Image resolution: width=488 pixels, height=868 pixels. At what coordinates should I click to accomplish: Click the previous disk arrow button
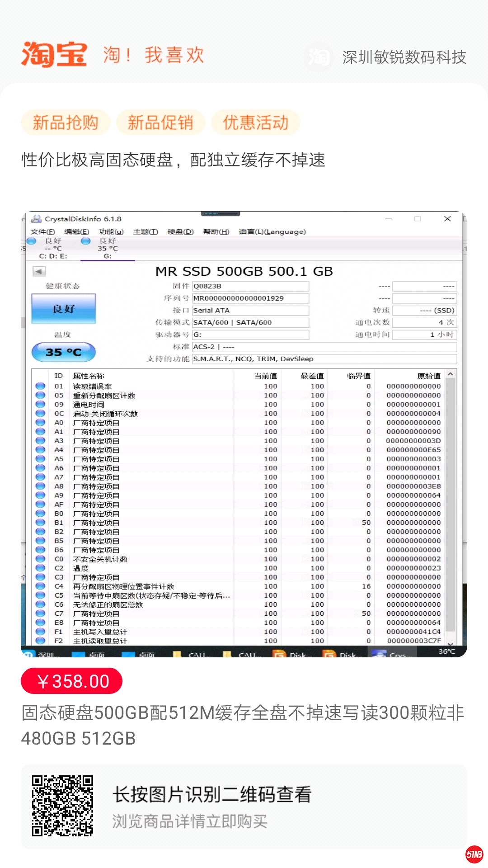pos(39,271)
